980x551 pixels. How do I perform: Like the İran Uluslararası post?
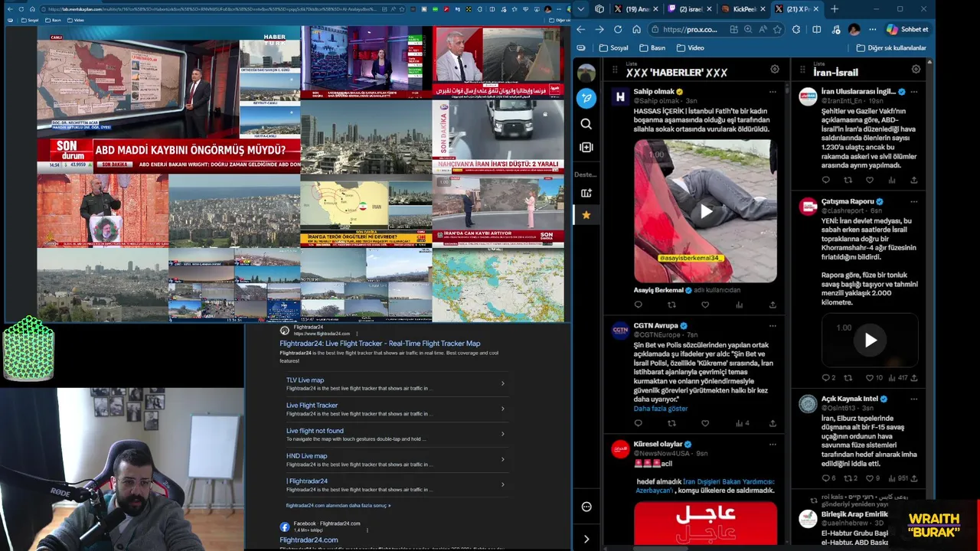[870, 181]
